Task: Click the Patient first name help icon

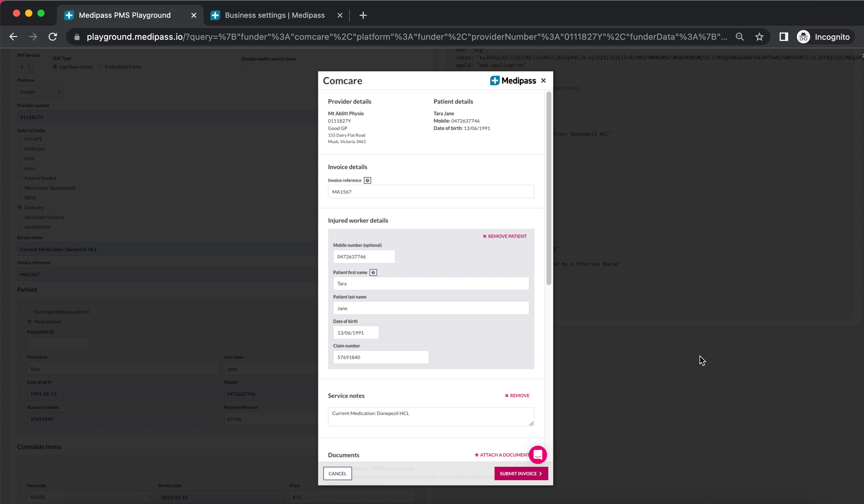Action: pyautogui.click(x=373, y=272)
